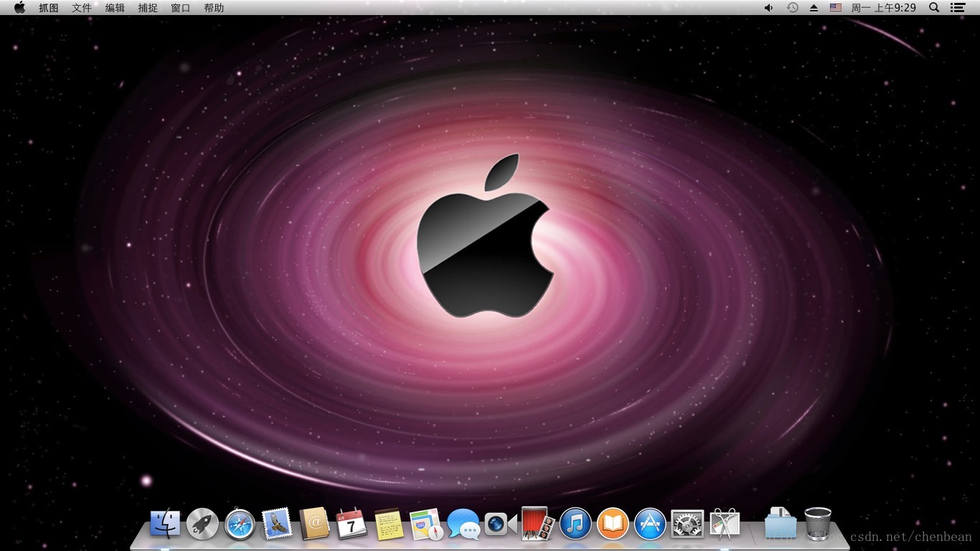Image resolution: width=980 pixels, height=551 pixels.
Task: Open iTunes music note icon
Action: pyautogui.click(x=575, y=524)
